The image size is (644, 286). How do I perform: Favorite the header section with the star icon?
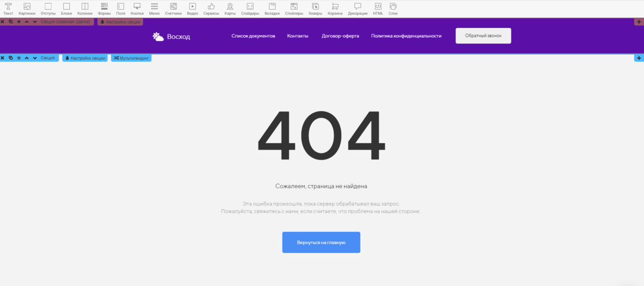(x=19, y=22)
